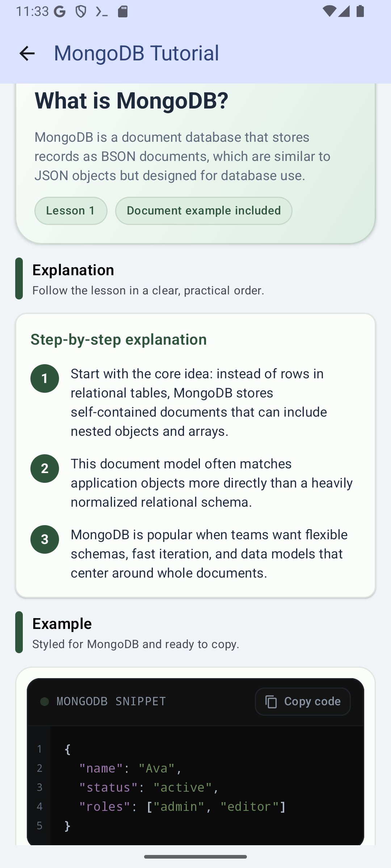Tap the copy icon in code snippet header
391x868 pixels.
(271, 702)
